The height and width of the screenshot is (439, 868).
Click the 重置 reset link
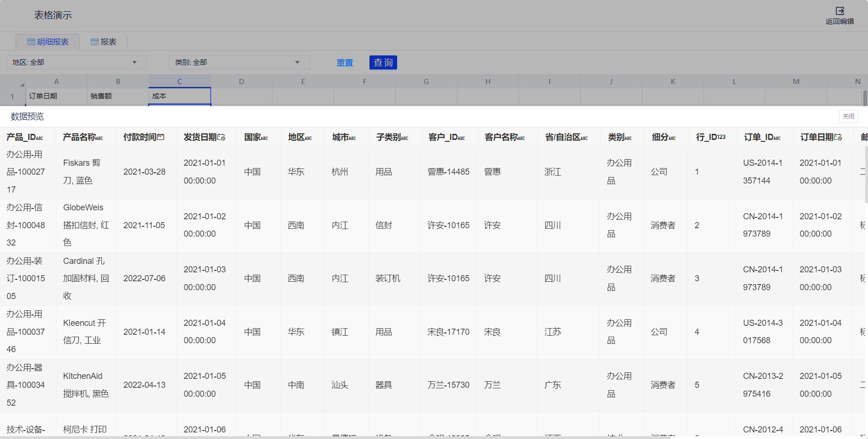(x=345, y=62)
